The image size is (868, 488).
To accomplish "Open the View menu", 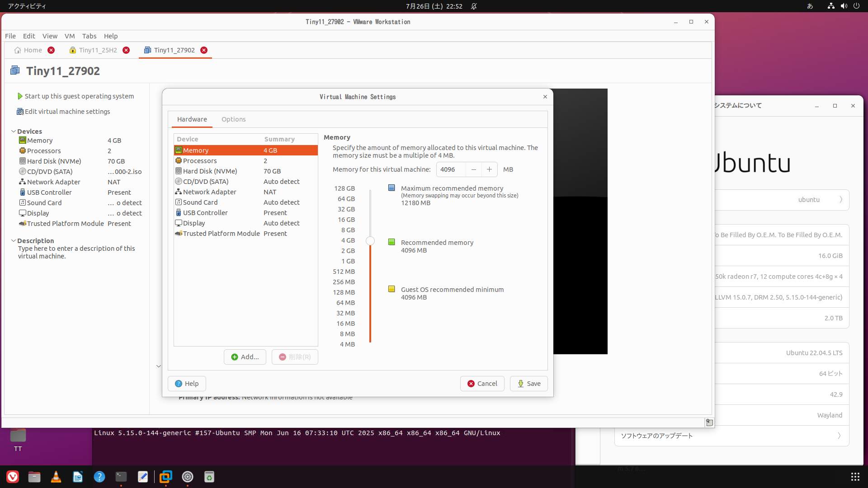I will 50,36.
